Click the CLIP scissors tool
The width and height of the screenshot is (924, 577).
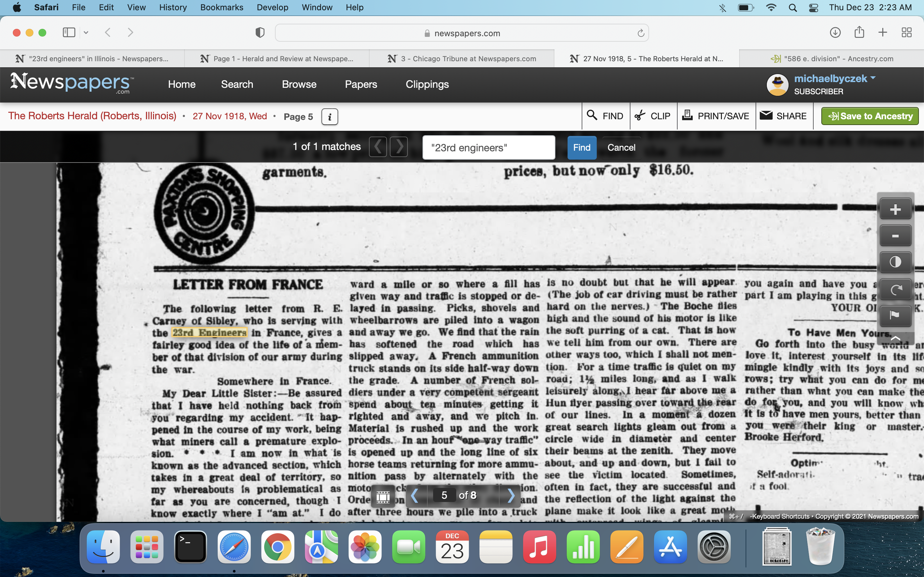pyautogui.click(x=653, y=116)
